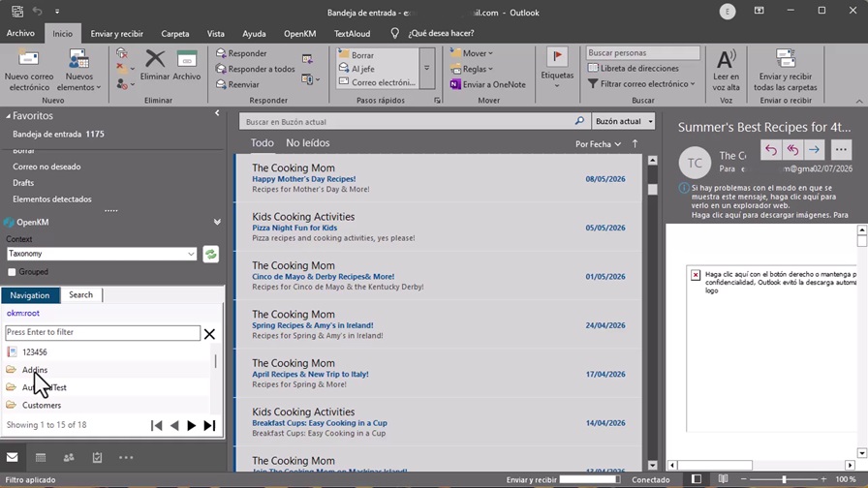
Task: Forward the email with Reenviar
Action: pyautogui.click(x=237, y=84)
